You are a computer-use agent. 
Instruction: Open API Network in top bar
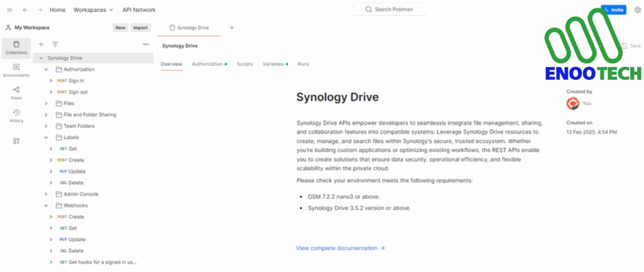[x=139, y=10]
